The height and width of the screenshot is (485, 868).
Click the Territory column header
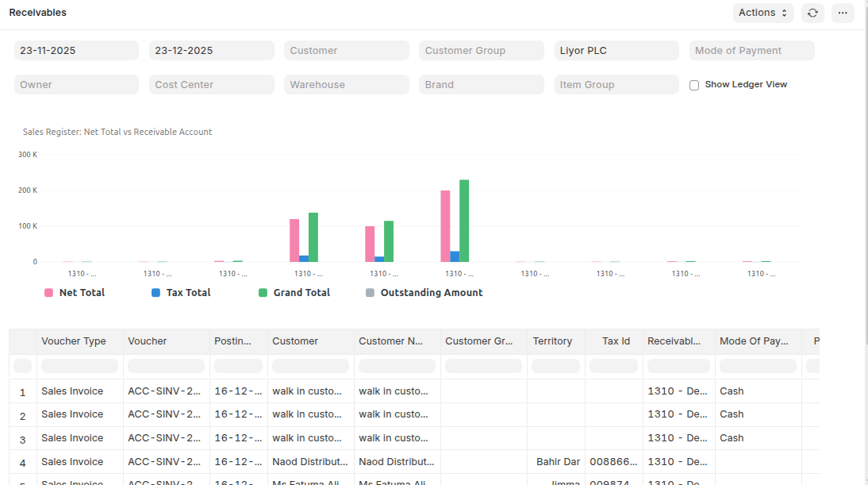pyautogui.click(x=552, y=341)
